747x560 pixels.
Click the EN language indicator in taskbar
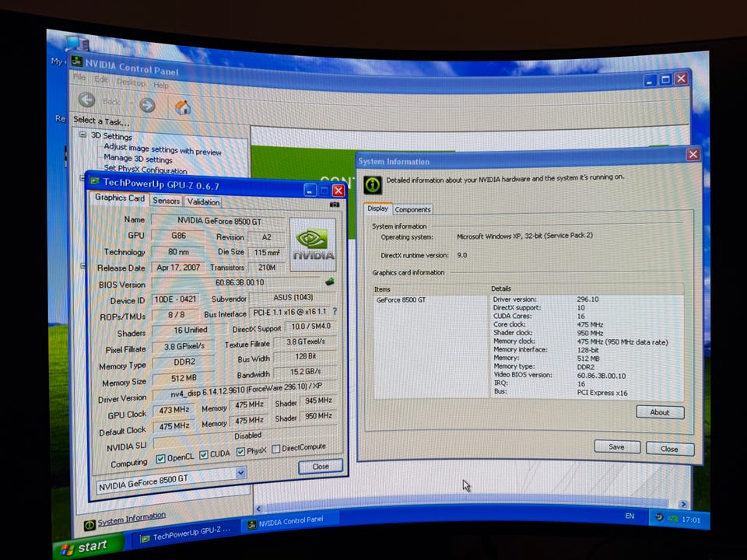pyautogui.click(x=630, y=516)
